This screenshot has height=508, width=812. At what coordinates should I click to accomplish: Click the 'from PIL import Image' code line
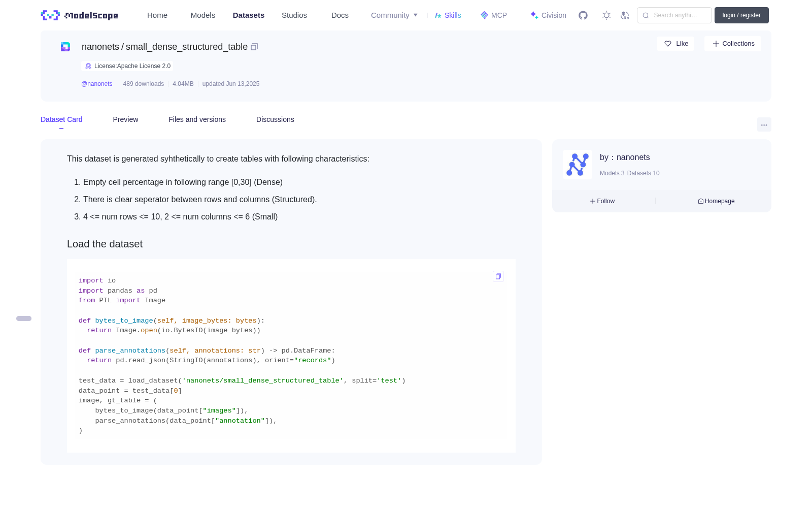coord(122,300)
